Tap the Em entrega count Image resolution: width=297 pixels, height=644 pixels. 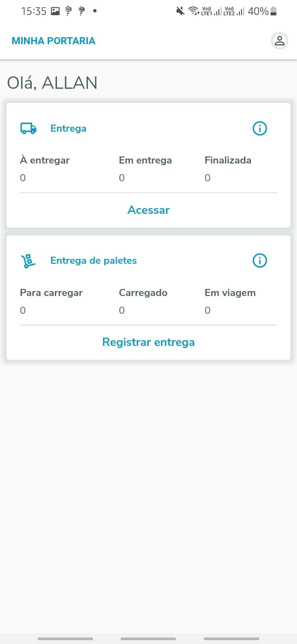tap(122, 178)
